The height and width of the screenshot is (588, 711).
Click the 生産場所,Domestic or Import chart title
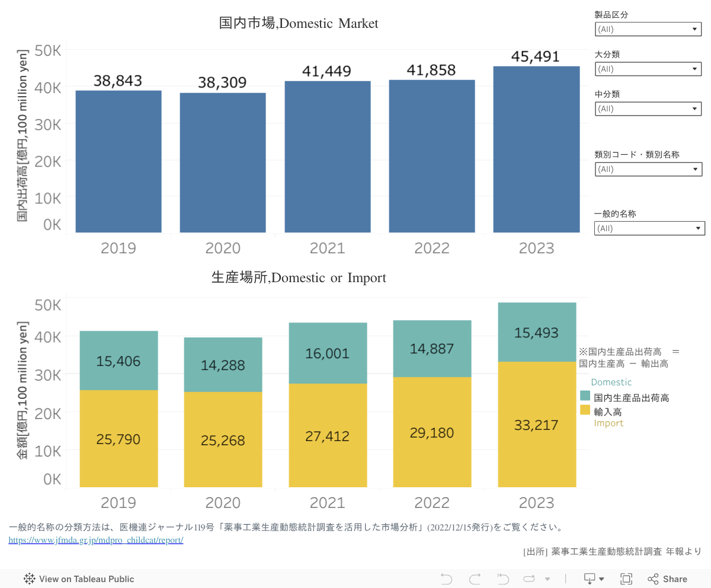(299, 277)
